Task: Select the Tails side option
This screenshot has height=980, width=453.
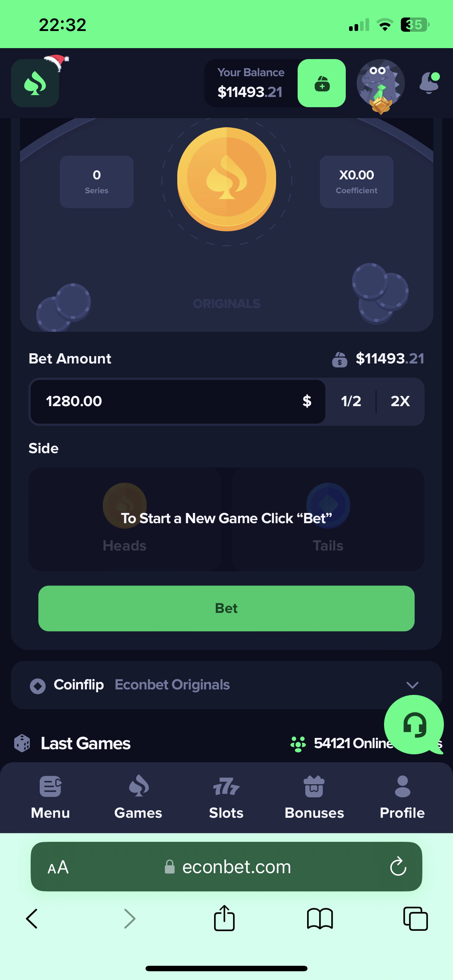Action: pyautogui.click(x=328, y=519)
